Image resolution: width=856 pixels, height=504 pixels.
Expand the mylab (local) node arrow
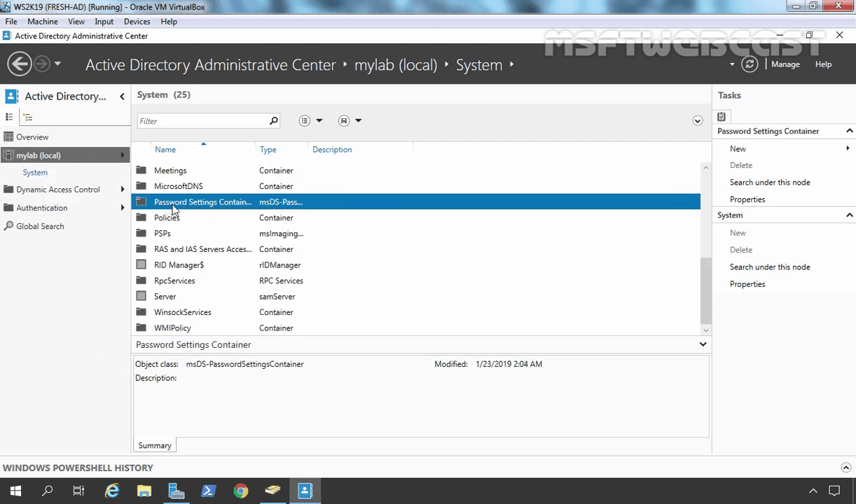point(123,155)
